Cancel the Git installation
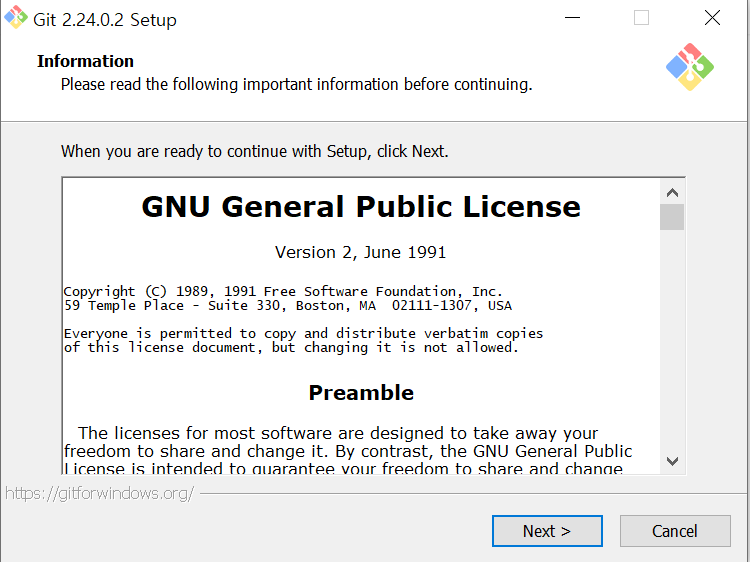This screenshot has width=750, height=562. 675,531
